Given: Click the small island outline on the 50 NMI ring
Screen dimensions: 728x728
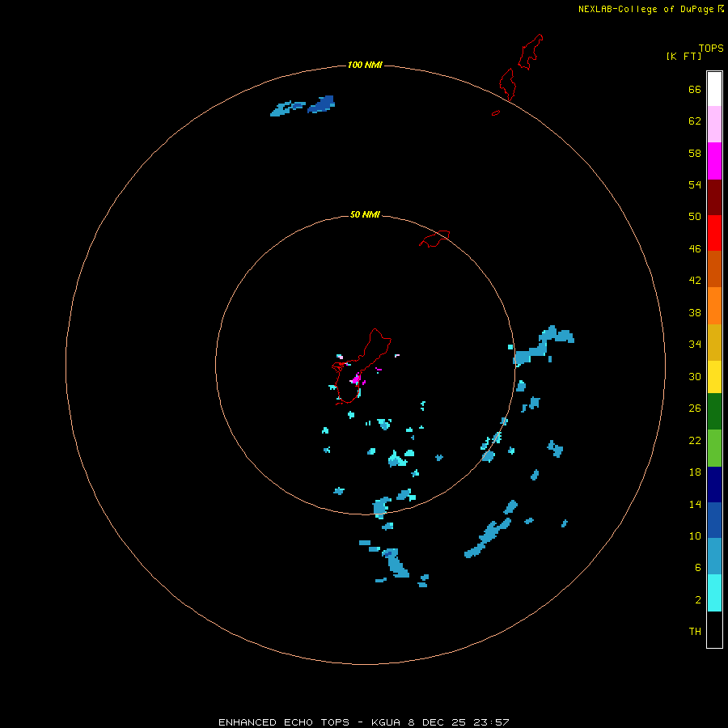Looking at the screenshot, I should (434, 239).
